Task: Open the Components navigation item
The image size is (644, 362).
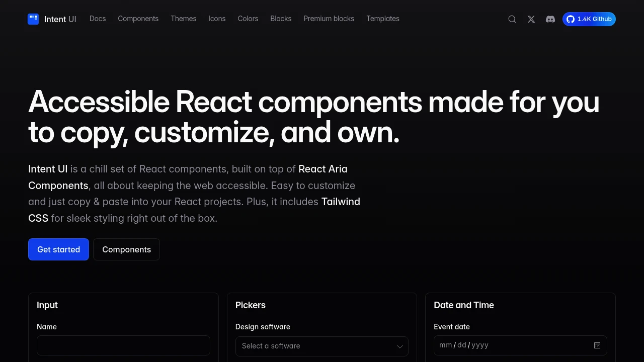Action: click(138, 19)
